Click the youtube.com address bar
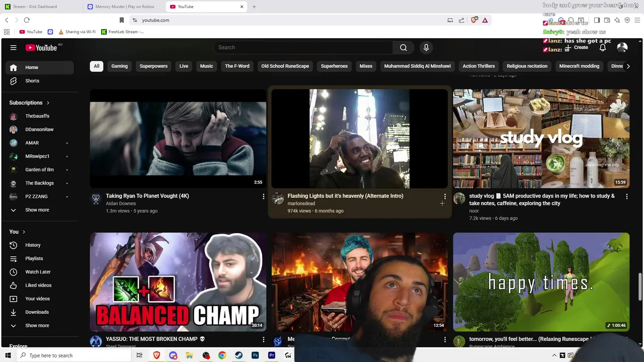This screenshot has width=644, height=362. [x=287, y=20]
